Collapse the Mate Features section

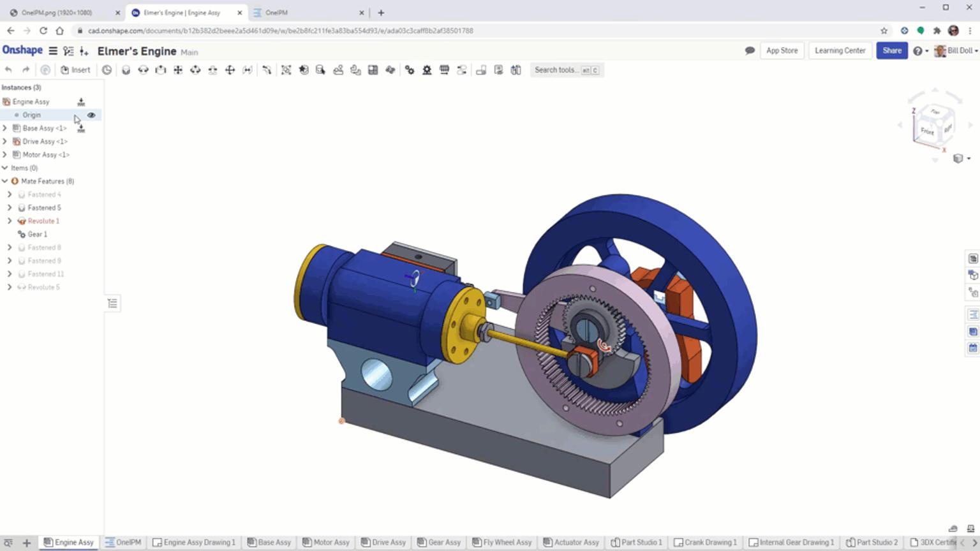coord(5,181)
